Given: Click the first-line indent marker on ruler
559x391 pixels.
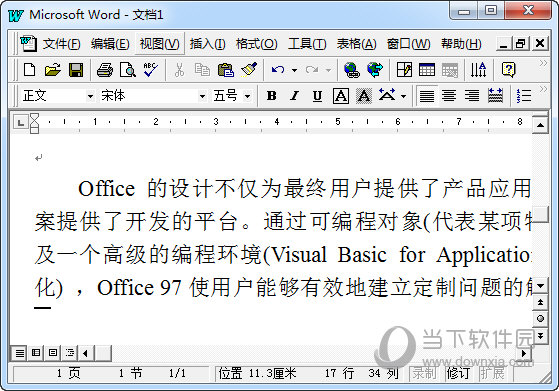Looking at the screenshot, I should [34, 117].
